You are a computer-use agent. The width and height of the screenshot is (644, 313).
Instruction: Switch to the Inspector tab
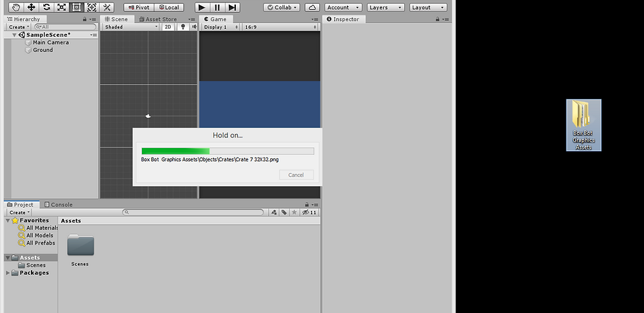pyautogui.click(x=343, y=19)
